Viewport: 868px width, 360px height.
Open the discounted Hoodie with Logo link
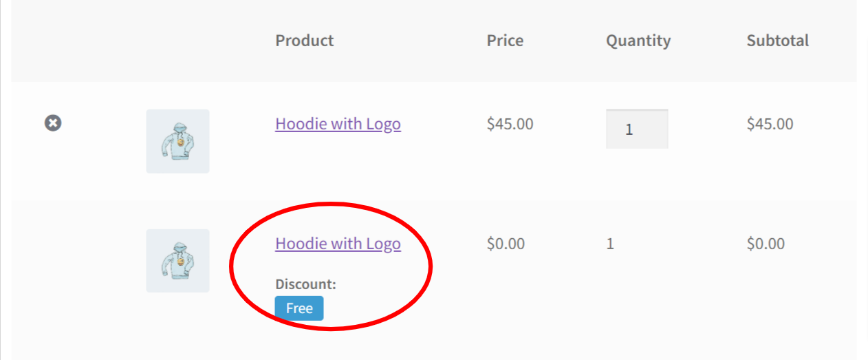pyautogui.click(x=338, y=244)
